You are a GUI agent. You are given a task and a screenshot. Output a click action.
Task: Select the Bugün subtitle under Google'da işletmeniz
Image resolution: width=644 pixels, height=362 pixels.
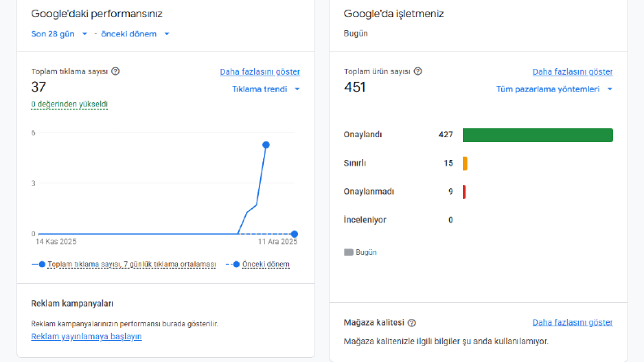356,33
